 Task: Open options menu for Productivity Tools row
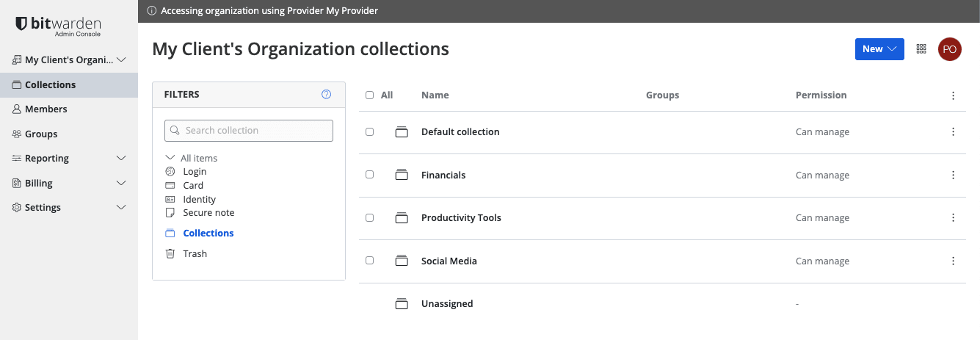[953, 218]
